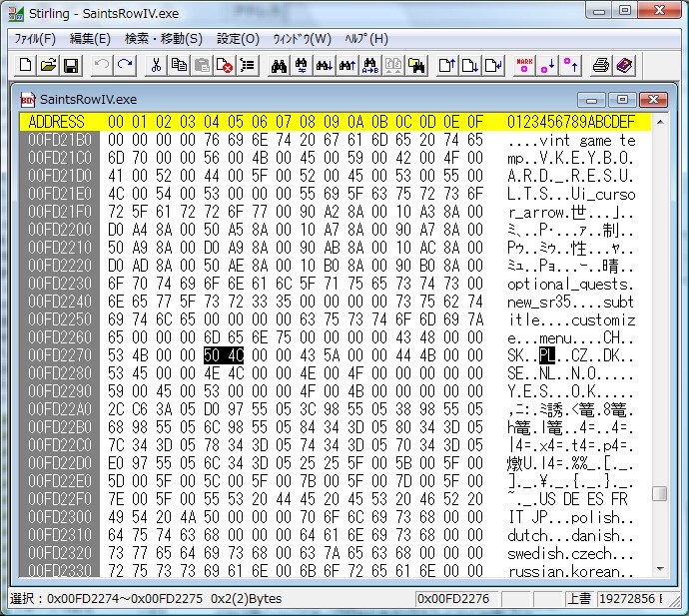
Task: Click text 'russian.korean..' in the text column
Action: (571, 571)
